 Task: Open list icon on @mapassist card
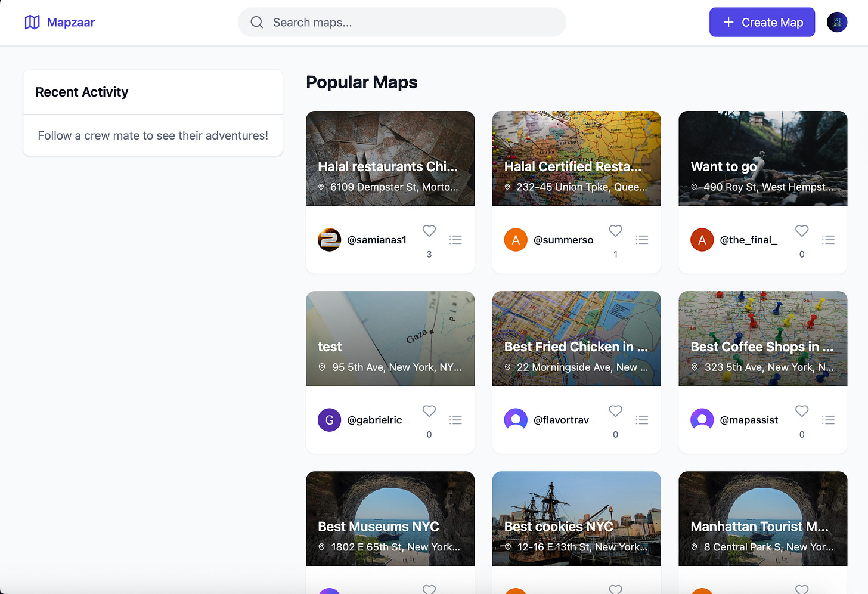[x=828, y=420]
